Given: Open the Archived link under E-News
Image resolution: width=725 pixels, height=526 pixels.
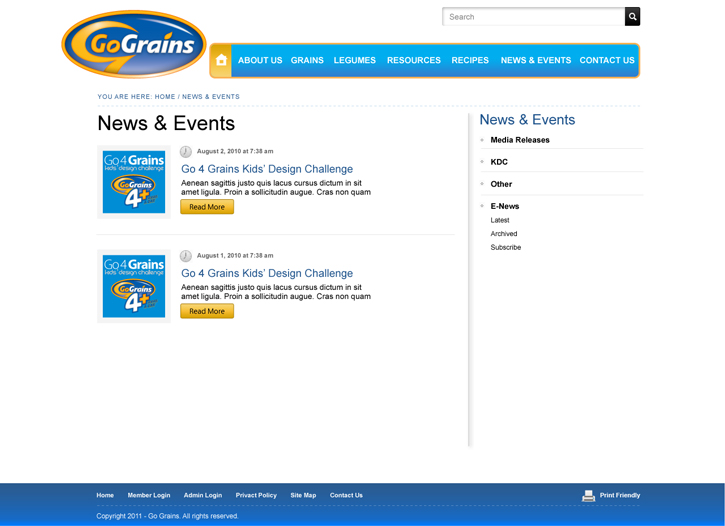Looking at the screenshot, I should [503, 234].
